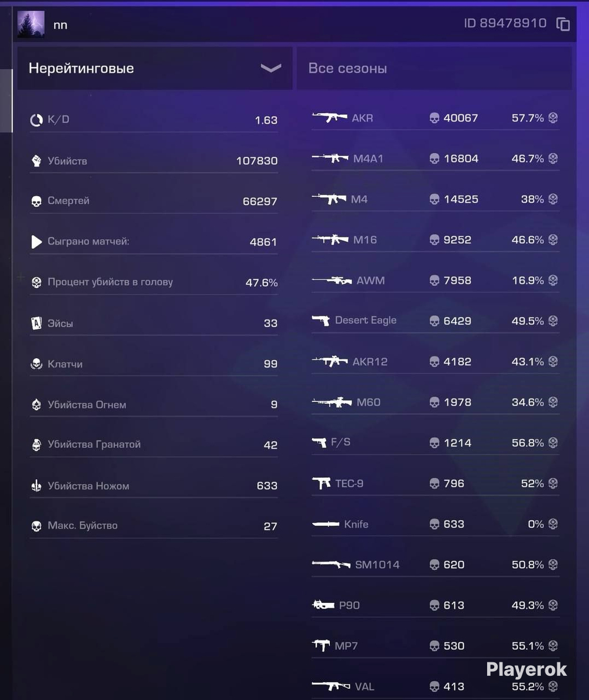Click the player nickname nn
The height and width of the screenshot is (700, 589).
[60, 25]
